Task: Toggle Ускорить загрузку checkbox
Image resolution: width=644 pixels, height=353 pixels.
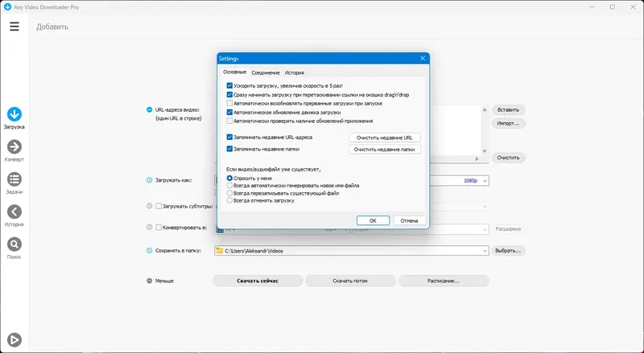Action: point(229,86)
